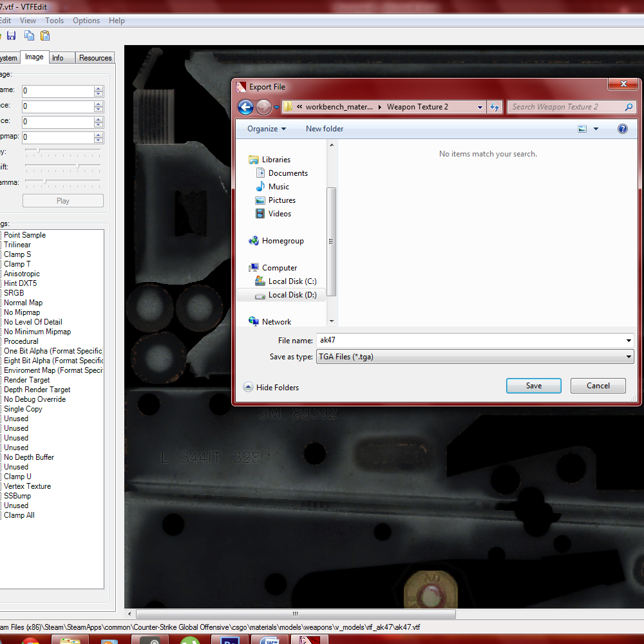This screenshot has height=644, width=644.
Task: Open the Organize dropdown menu
Action: (266, 129)
